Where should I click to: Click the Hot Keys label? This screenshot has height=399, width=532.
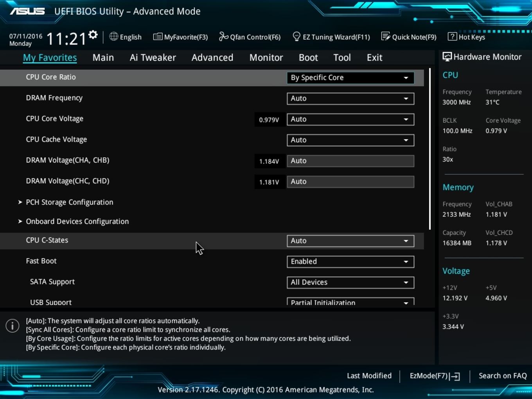(472, 37)
